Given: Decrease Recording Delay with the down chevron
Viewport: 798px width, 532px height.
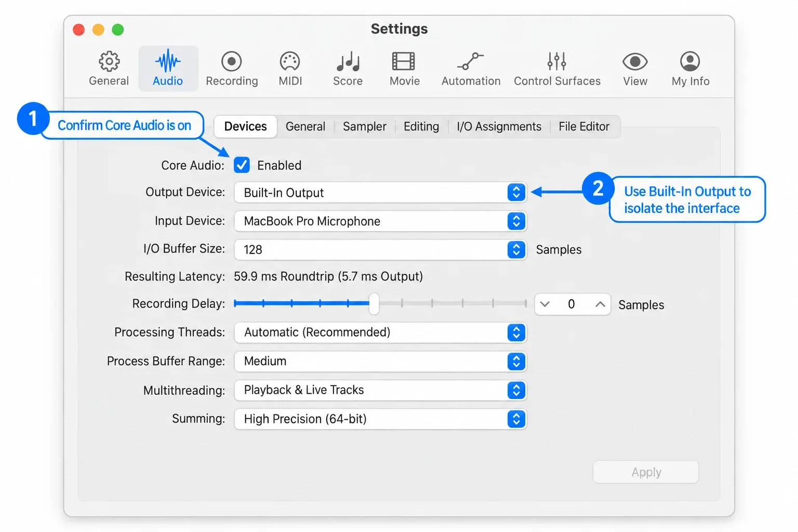Looking at the screenshot, I should point(545,304).
